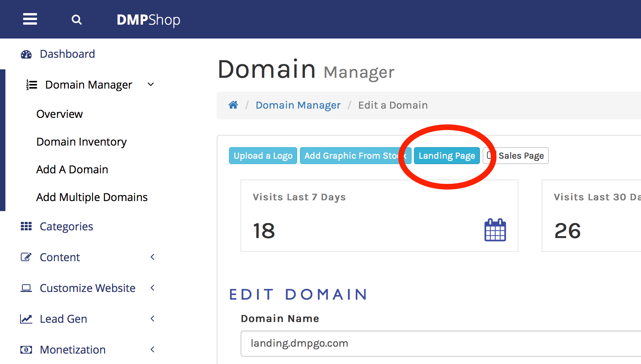This screenshot has width=641, height=364.
Task: Click the Domain Name input field
Action: tap(439, 343)
